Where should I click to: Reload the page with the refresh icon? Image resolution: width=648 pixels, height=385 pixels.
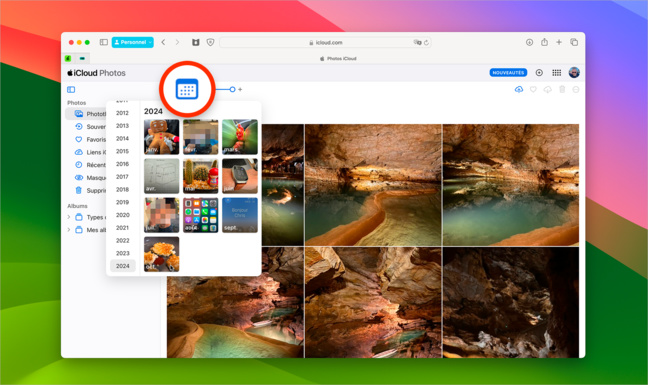[x=426, y=43]
